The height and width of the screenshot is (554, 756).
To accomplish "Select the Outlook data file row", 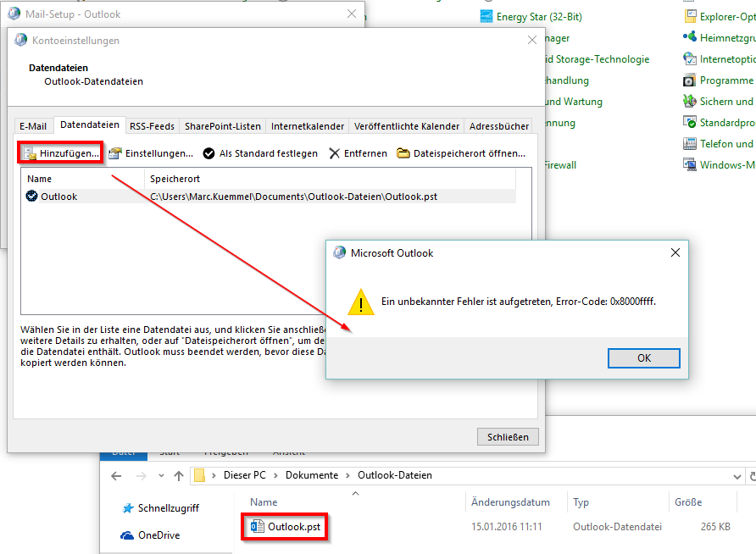I will pyautogui.click(x=270, y=197).
